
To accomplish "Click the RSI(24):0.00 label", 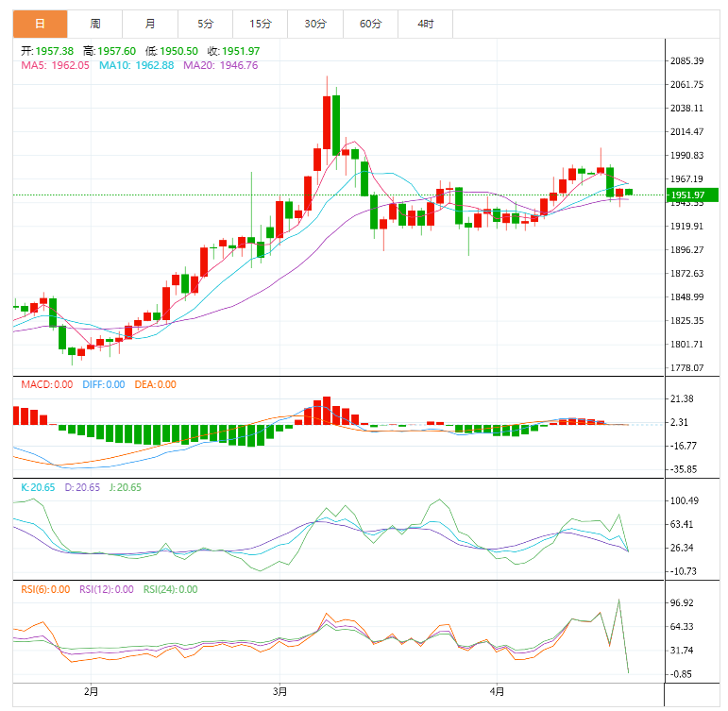I will pyautogui.click(x=170, y=589).
